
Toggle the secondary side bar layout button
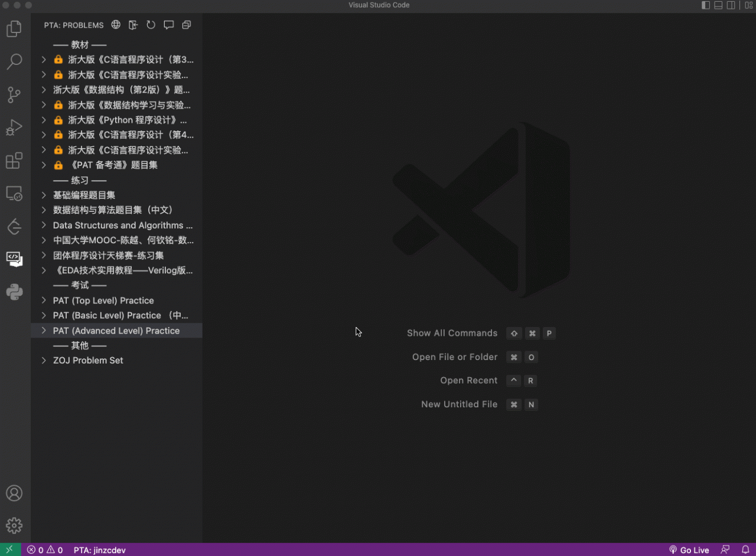731,5
